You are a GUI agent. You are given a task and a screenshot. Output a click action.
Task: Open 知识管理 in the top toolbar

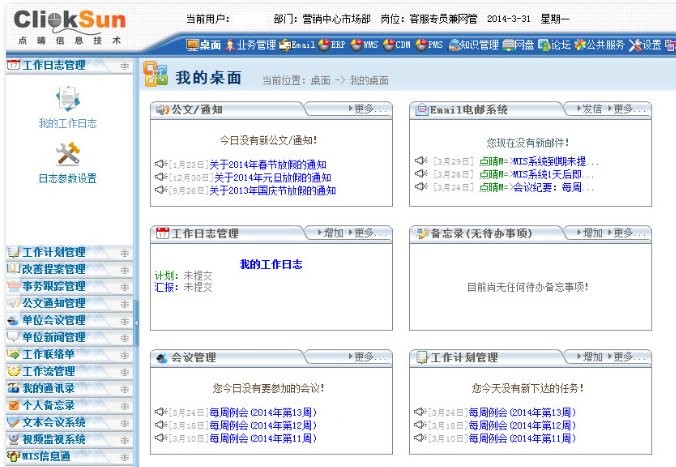[451, 45]
